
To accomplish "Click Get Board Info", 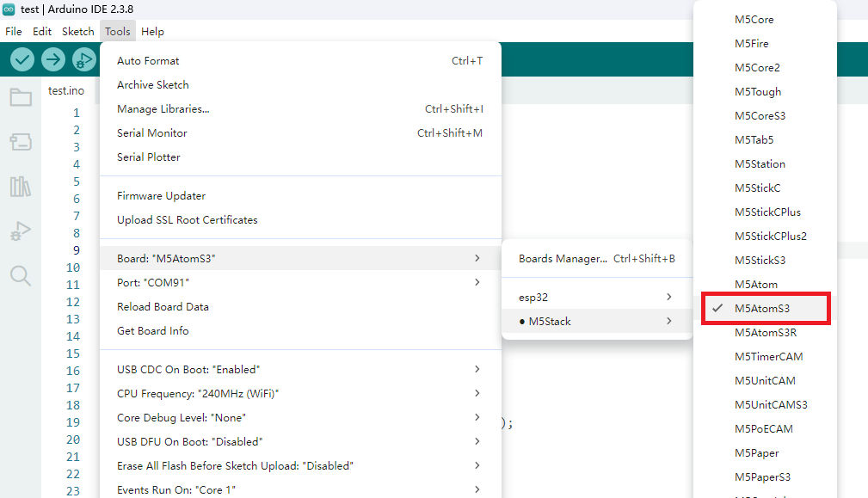I will 152,330.
